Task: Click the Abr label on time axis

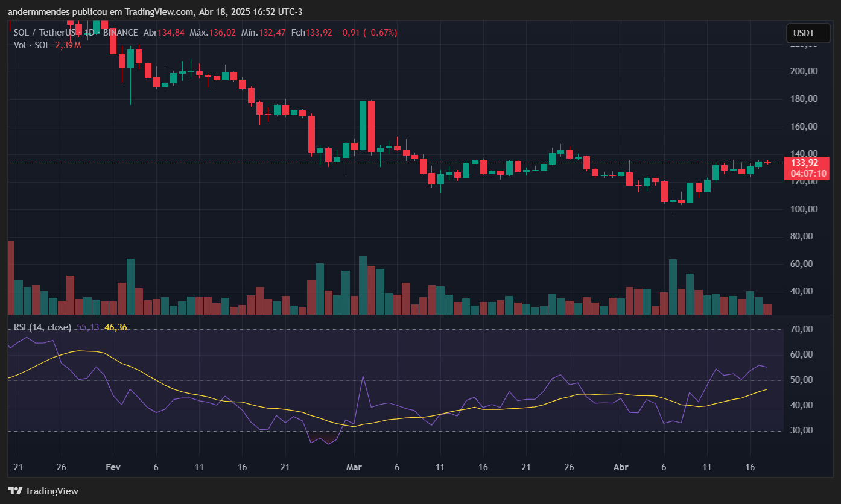Action: click(621, 467)
